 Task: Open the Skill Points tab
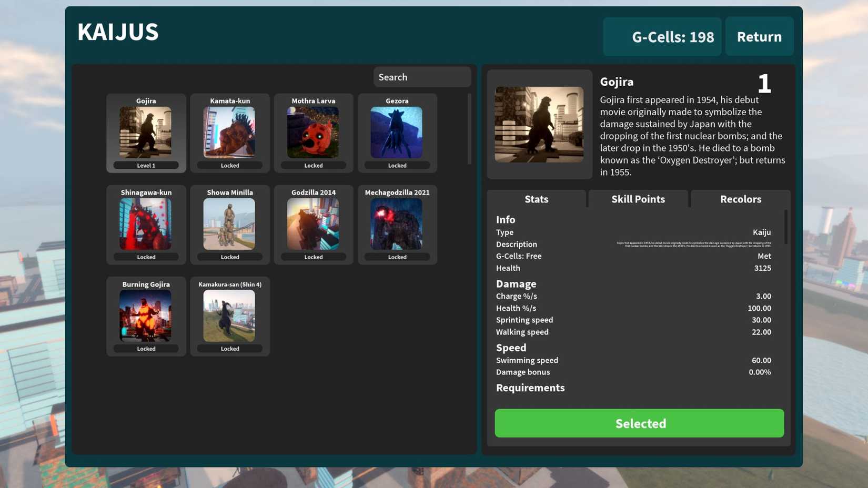tap(638, 199)
